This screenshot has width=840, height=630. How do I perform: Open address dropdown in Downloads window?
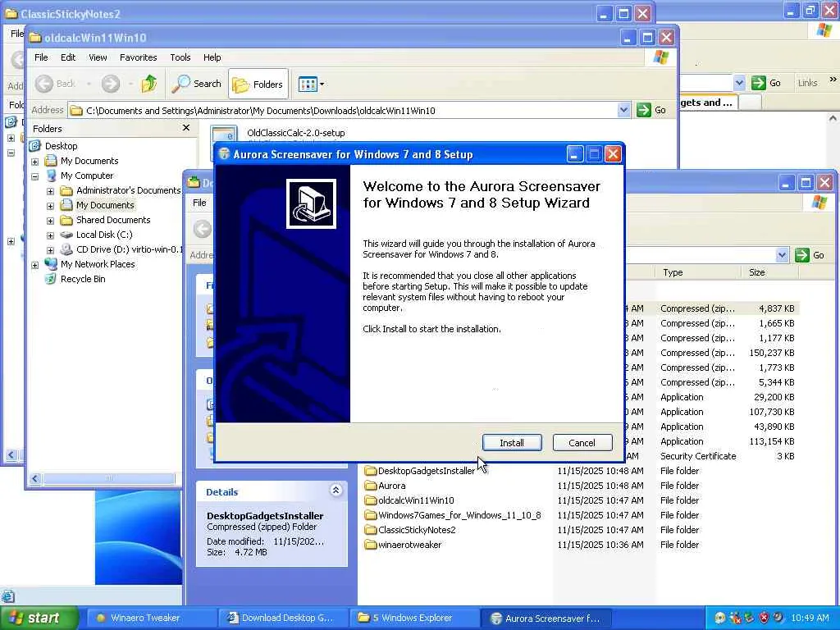point(782,255)
